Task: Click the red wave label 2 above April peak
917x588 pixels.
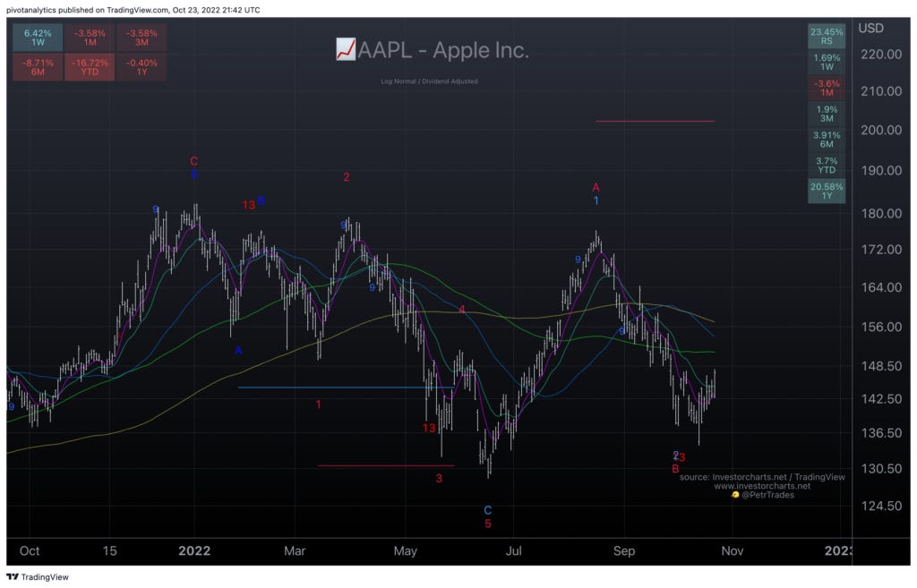Action: point(347,177)
